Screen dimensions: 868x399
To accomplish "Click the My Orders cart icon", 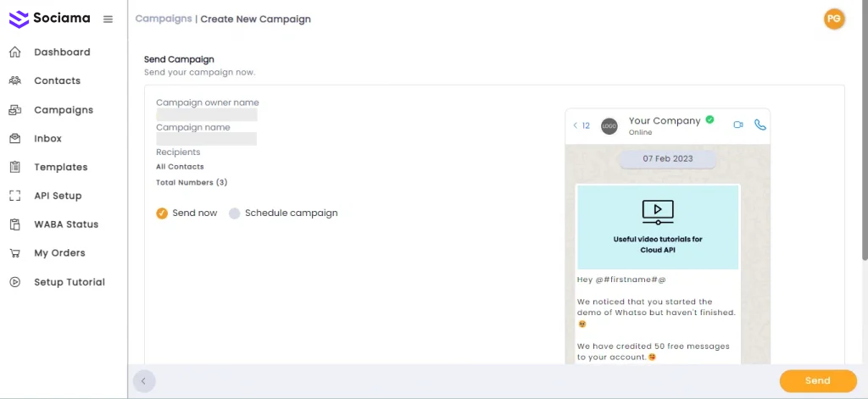I will (15, 253).
